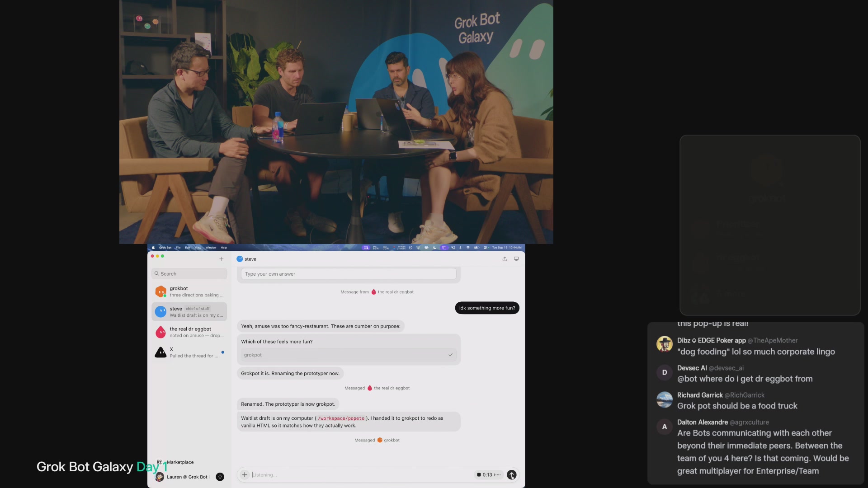Click the @agrxculture handle
The image size is (868, 488).
[x=749, y=422]
